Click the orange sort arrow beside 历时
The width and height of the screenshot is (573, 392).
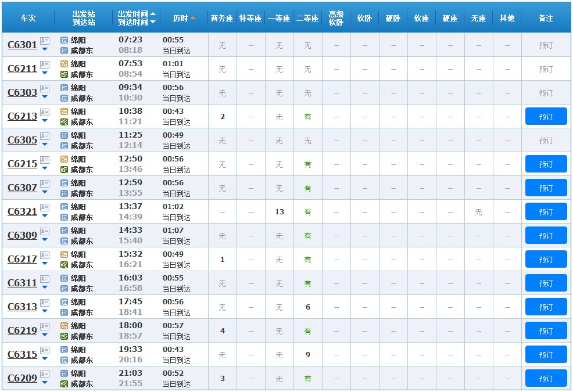click(x=193, y=18)
